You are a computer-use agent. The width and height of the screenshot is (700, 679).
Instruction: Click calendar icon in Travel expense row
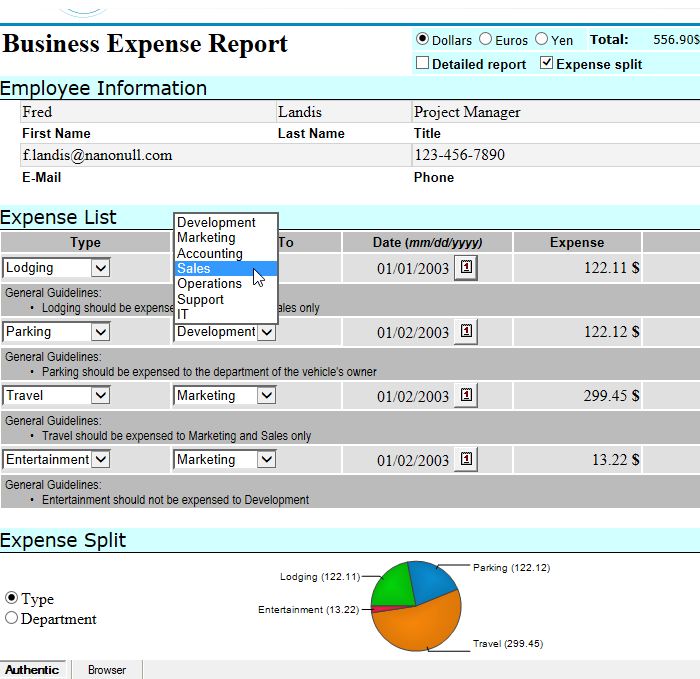466,396
